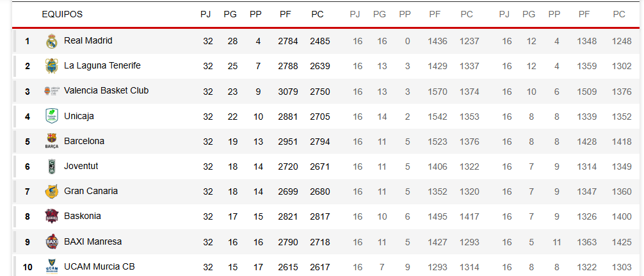Click the first bold PG column header

tap(230, 14)
